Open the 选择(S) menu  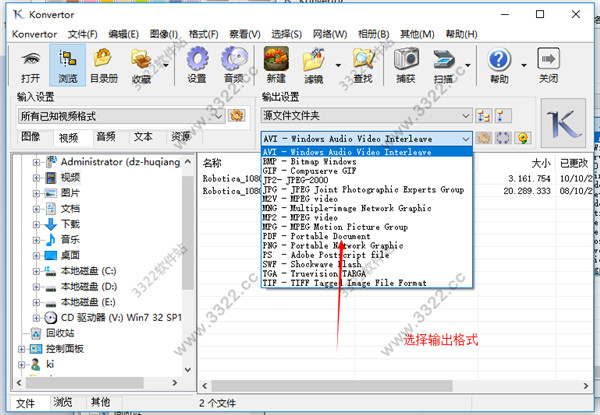(287, 34)
